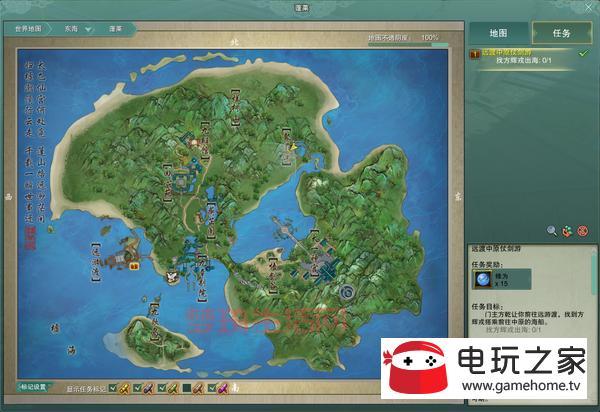Select the yellow quest title in task list
This screenshot has height=412, width=600.
tap(506, 52)
